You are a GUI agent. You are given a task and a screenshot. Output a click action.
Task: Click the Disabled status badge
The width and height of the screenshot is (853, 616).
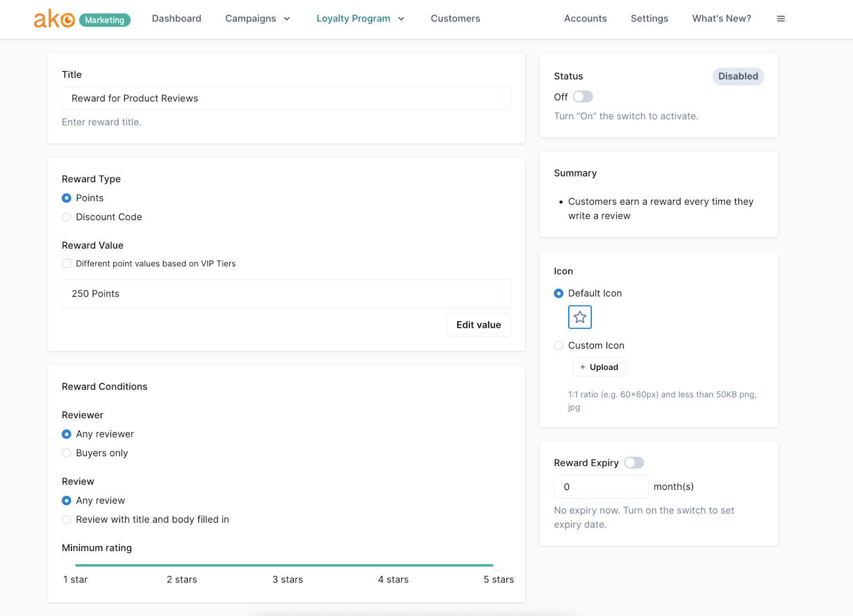[x=738, y=76]
